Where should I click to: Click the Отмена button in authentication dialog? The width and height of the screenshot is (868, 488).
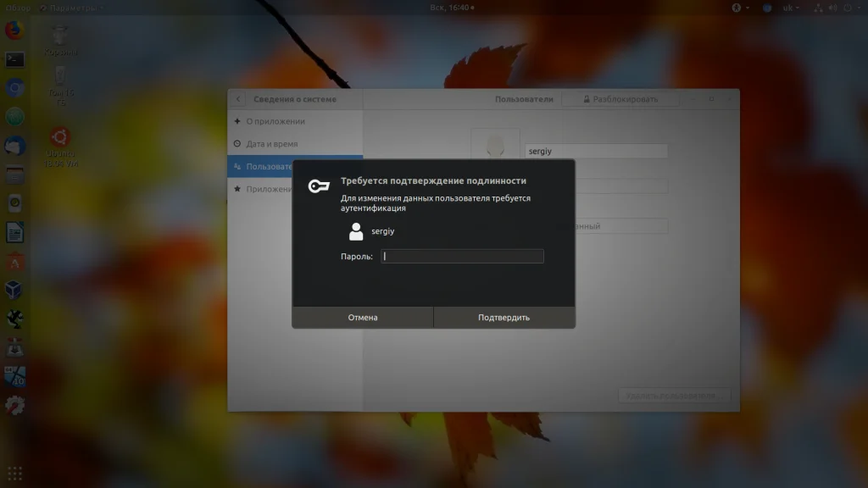click(363, 318)
